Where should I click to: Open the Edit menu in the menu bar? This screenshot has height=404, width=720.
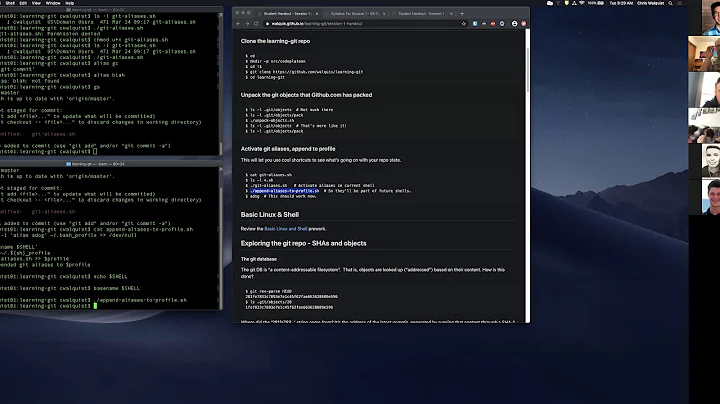coord(23,3)
